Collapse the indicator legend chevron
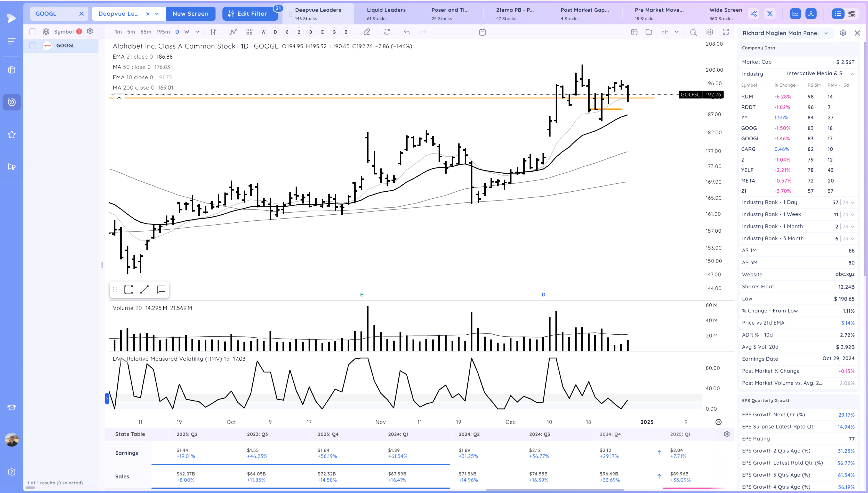 (x=119, y=98)
